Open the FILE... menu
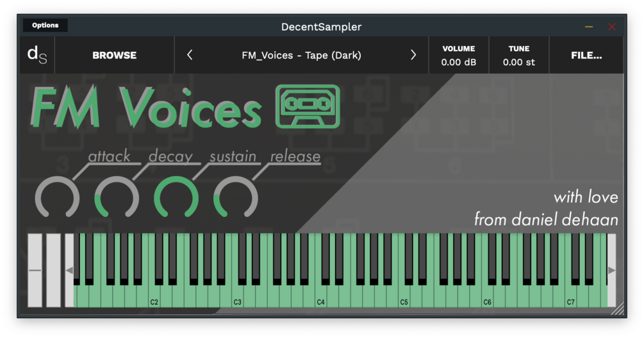This screenshot has height=338, width=644. pos(586,55)
